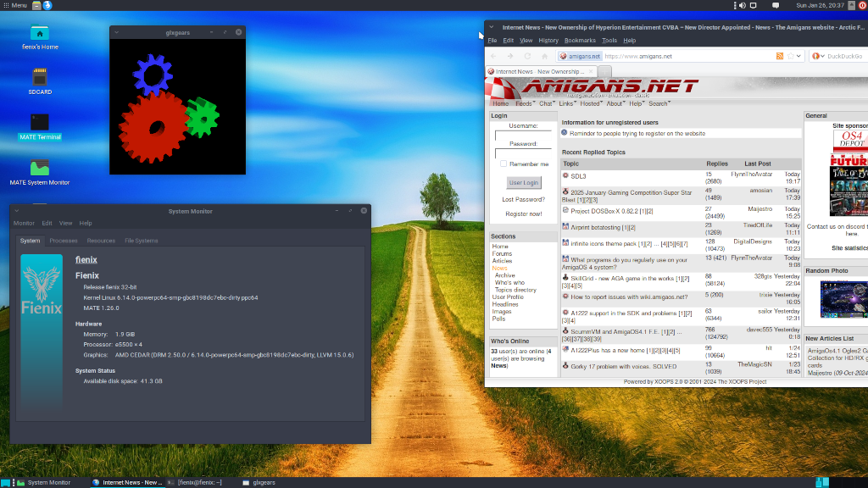868x488 pixels.
Task: Open System Monitor Edit menu
Action: click(x=47, y=223)
